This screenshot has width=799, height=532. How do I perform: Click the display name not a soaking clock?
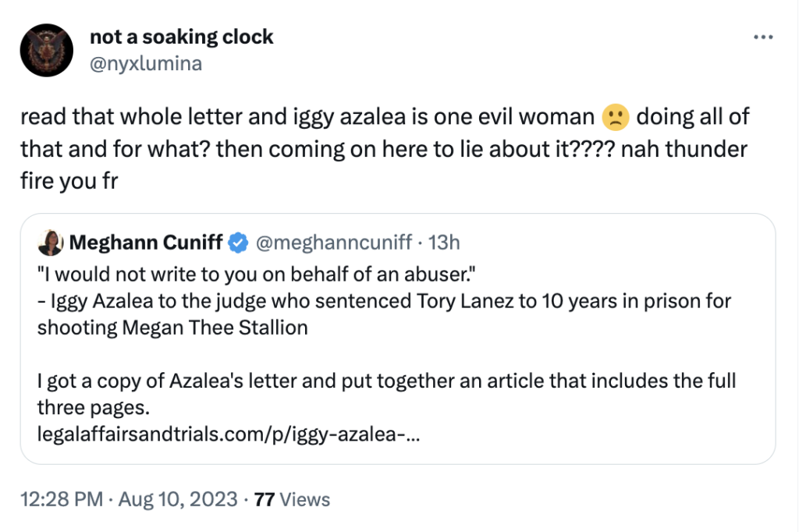coord(182,36)
